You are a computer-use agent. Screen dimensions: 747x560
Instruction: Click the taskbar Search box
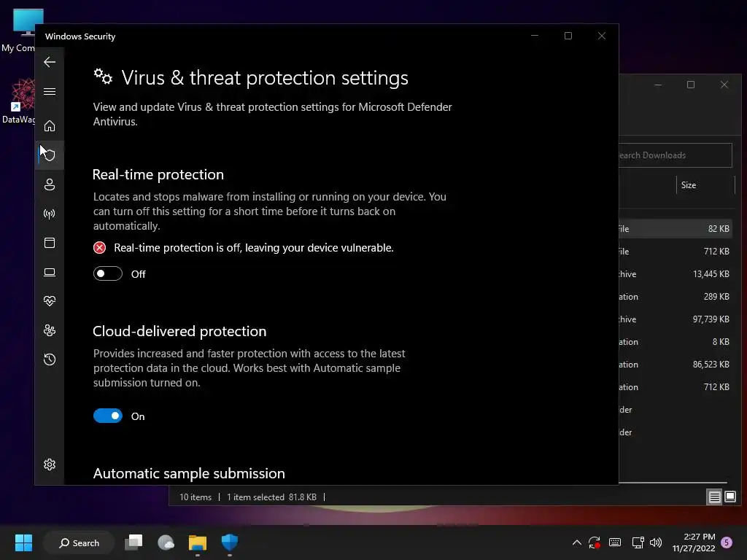79,542
